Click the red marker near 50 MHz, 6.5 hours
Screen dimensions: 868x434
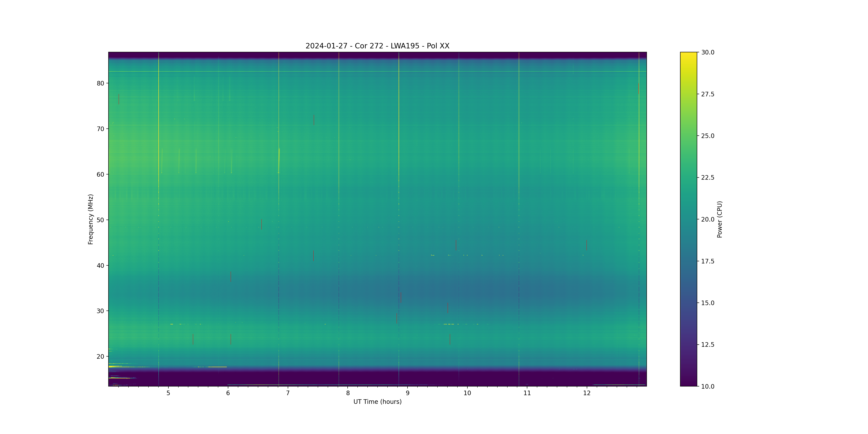click(x=261, y=224)
